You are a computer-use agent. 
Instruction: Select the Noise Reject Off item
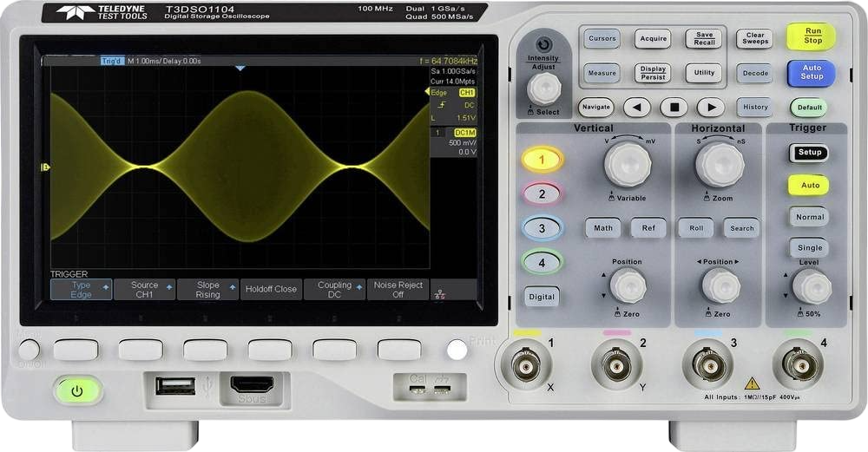coord(398,290)
